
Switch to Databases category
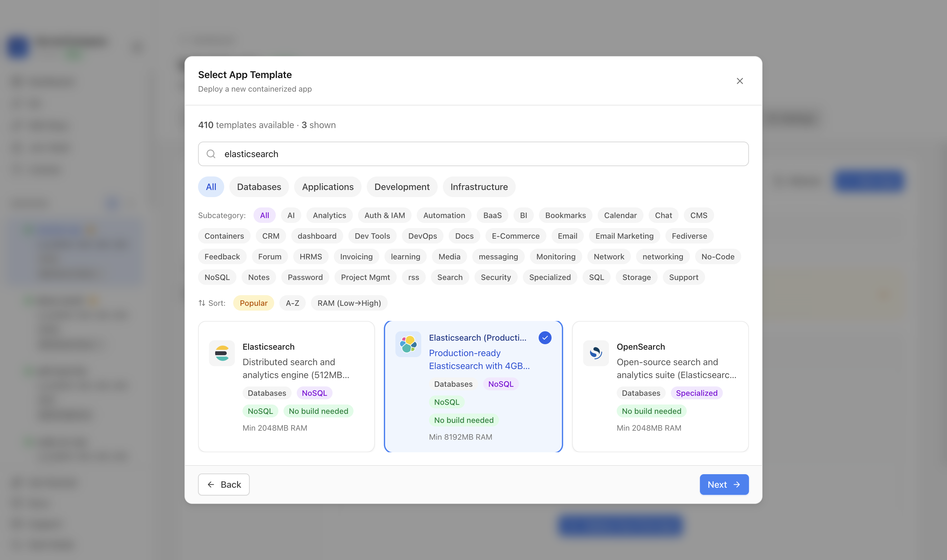[259, 187]
